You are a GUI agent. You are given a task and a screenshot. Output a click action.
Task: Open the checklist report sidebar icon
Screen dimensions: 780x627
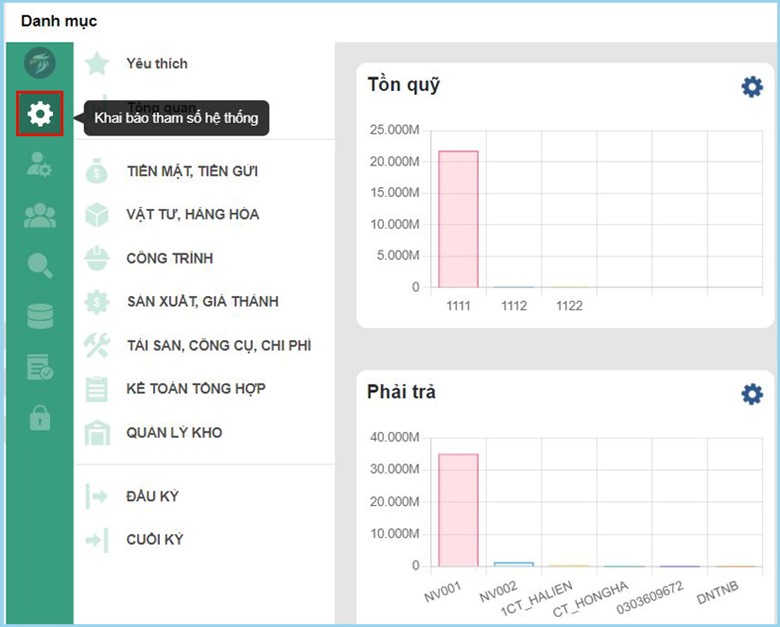[x=40, y=367]
